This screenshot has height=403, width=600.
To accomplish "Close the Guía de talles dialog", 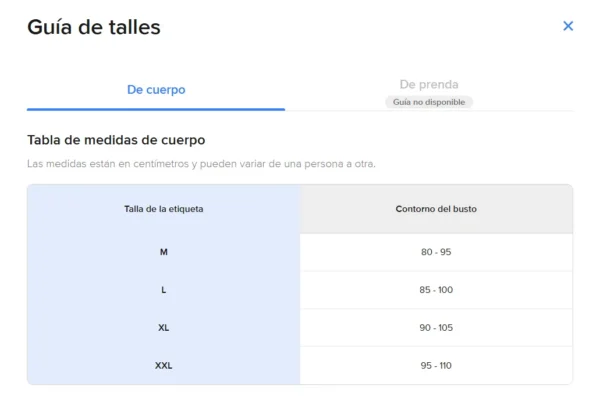I will point(568,26).
